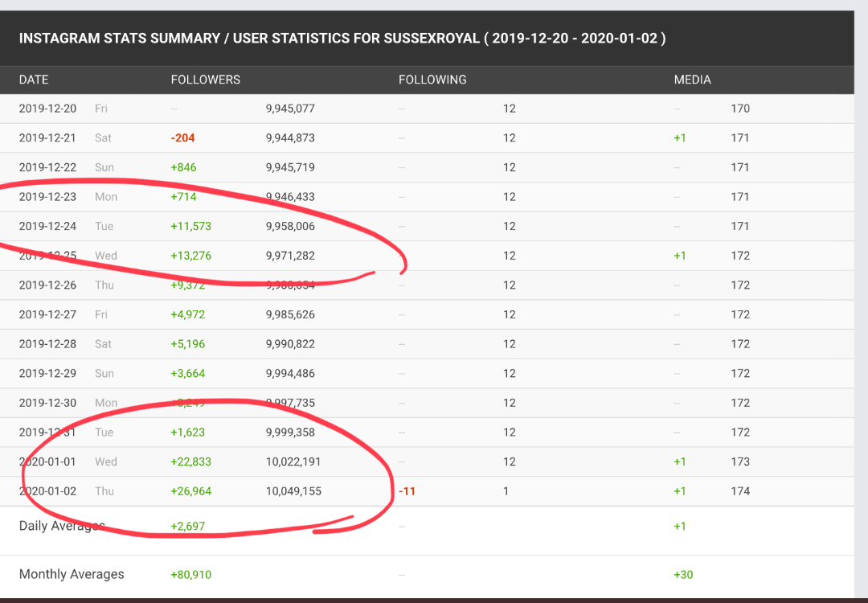Image resolution: width=868 pixels, height=603 pixels.
Task: Select the +11,573 follower gain on Tuesday
Action: point(191,226)
